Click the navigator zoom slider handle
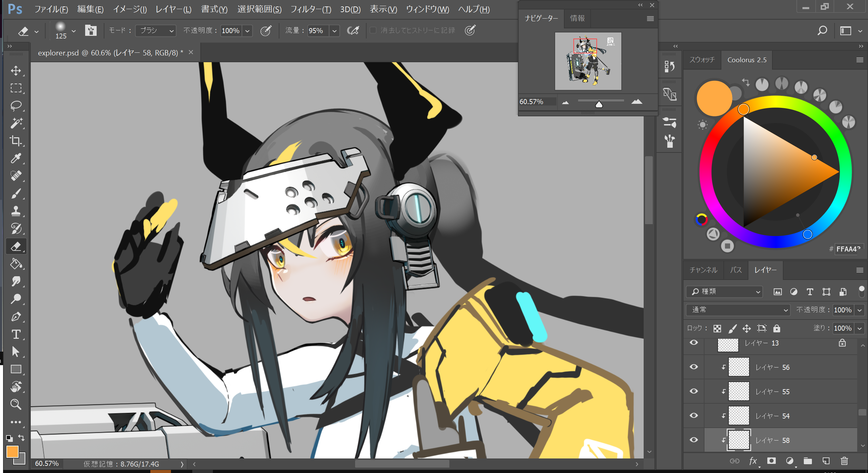868x473 pixels. pos(599,104)
